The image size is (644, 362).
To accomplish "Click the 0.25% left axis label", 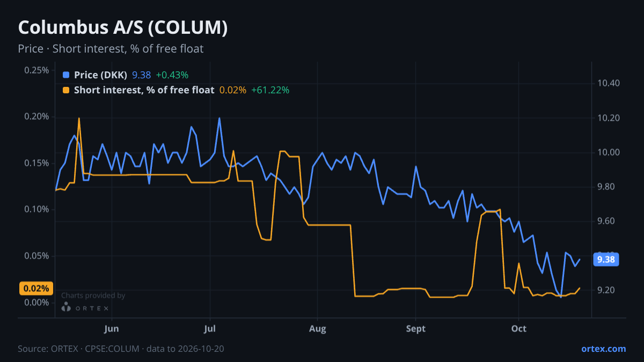I will coord(36,70).
